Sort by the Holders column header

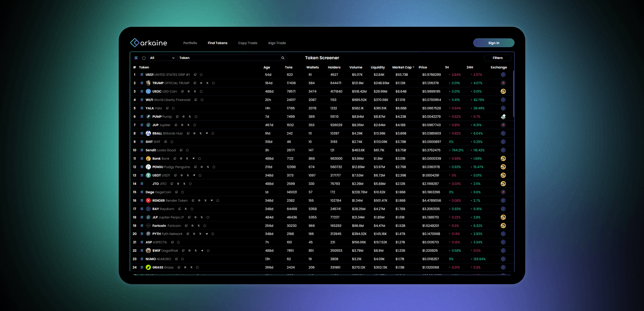click(x=334, y=67)
